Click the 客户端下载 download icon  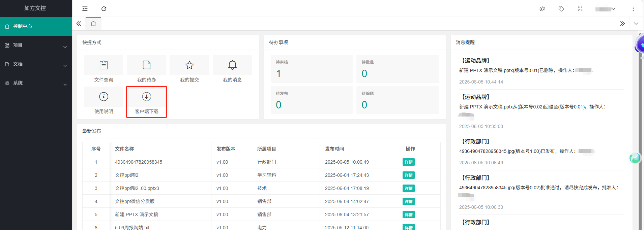(x=146, y=97)
